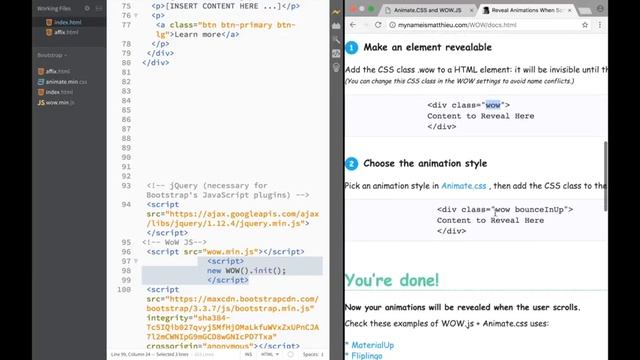Open affix.html in Working Files
This screenshot has height=360, width=640.
click(66, 32)
